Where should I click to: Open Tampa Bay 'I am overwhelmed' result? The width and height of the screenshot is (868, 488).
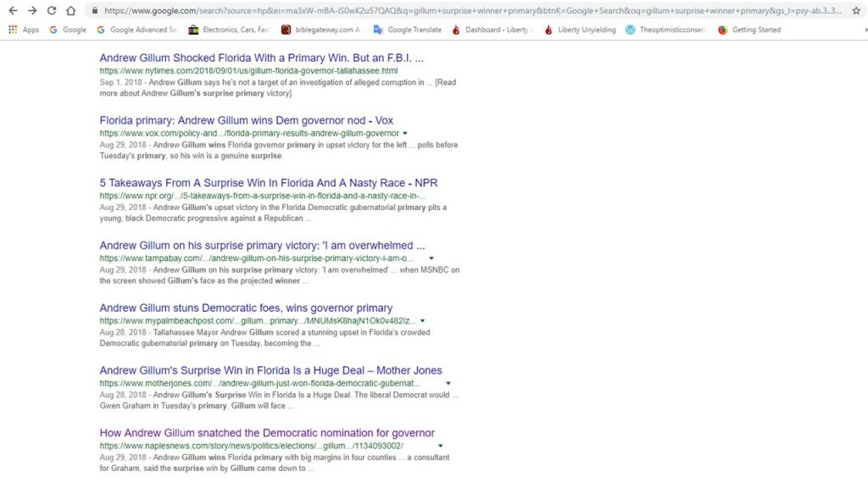(263, 245)
